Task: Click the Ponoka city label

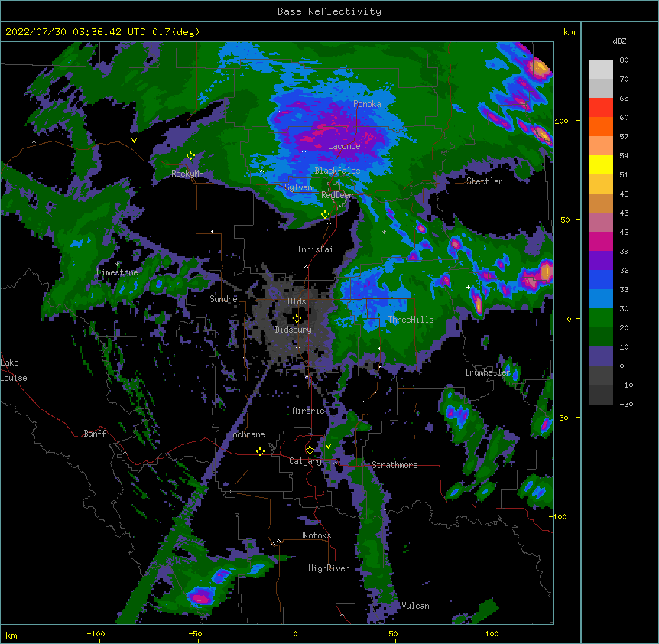Action: pos(367,104)
